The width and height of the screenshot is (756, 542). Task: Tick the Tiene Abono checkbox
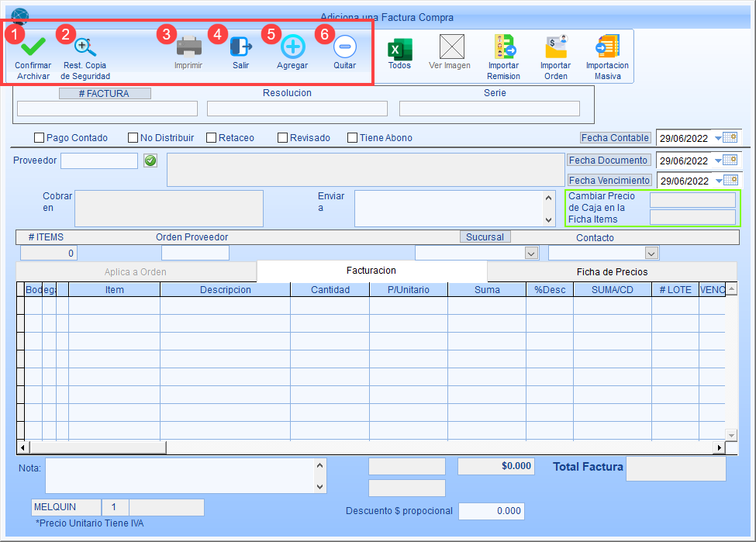tap(353, 138)
